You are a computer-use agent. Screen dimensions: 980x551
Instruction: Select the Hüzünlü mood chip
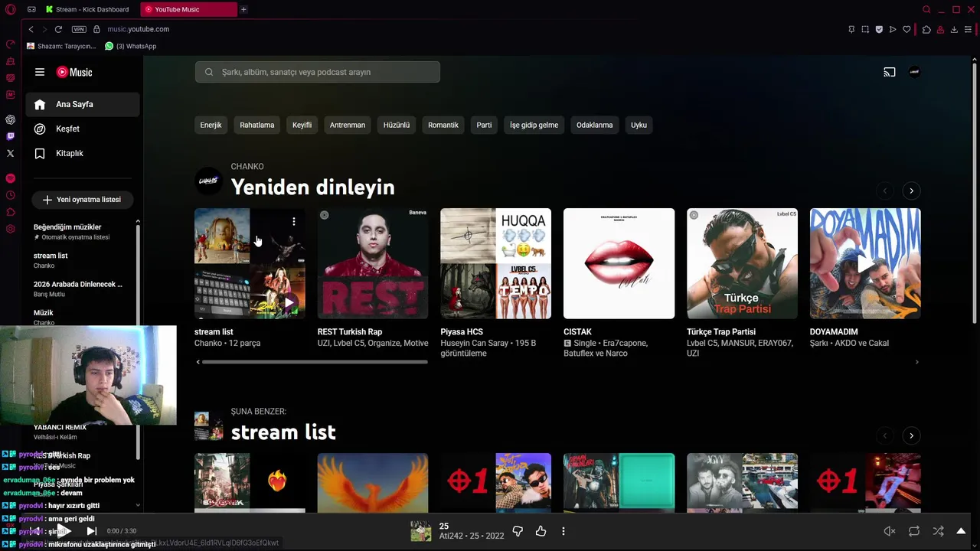tap(397, 125)
